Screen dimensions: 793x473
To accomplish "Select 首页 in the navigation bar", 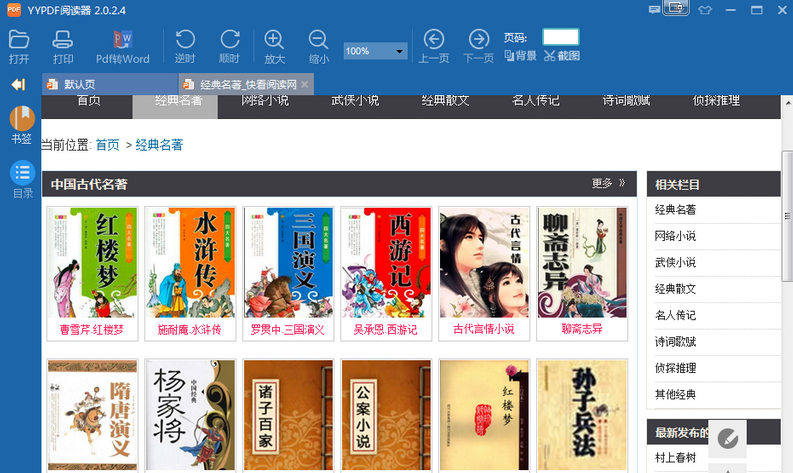I will [89, 102].
